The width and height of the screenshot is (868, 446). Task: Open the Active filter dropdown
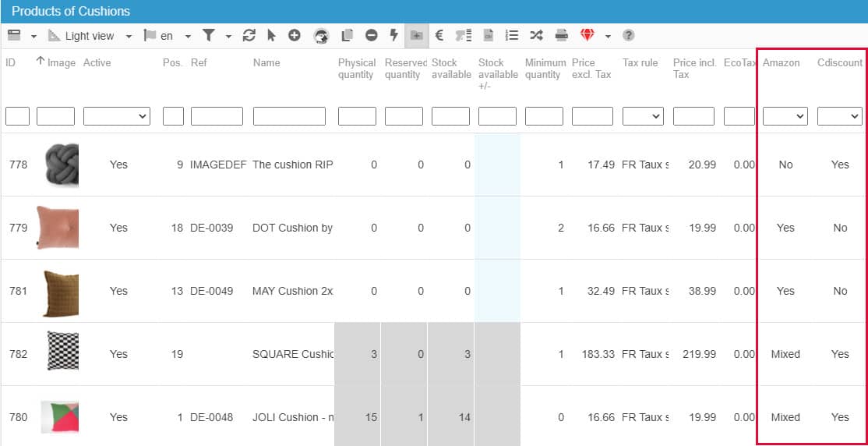(116, 116)
